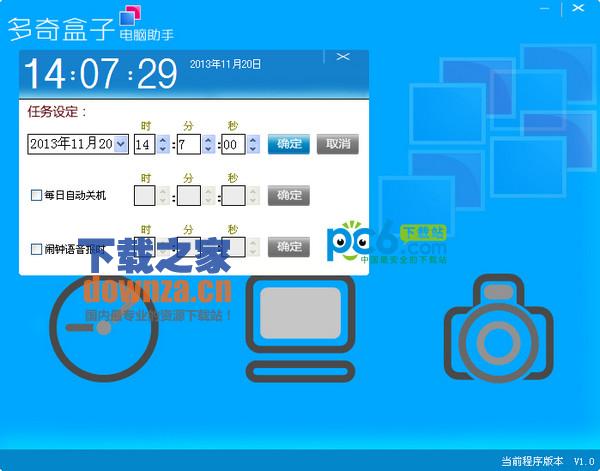Open the computer monitor tool icon
Image resolution: width=600 pixels, height=471 pixels.
(300, 328)
